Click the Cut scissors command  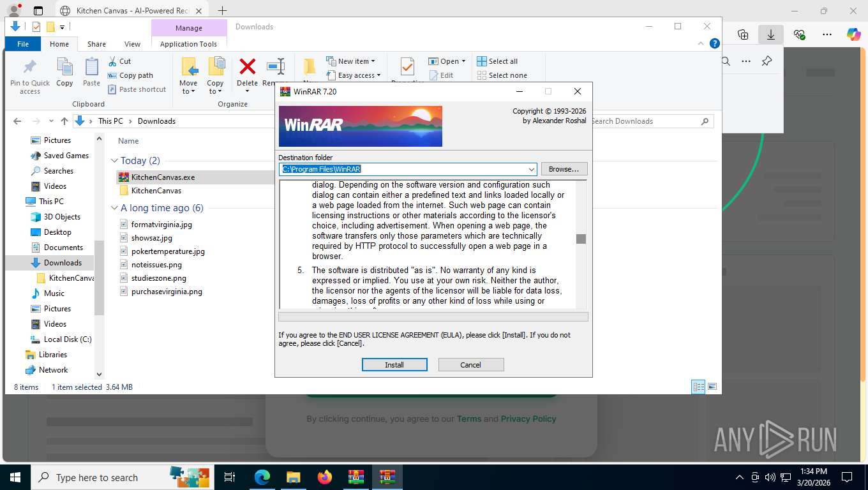click(x=119, y=61)
